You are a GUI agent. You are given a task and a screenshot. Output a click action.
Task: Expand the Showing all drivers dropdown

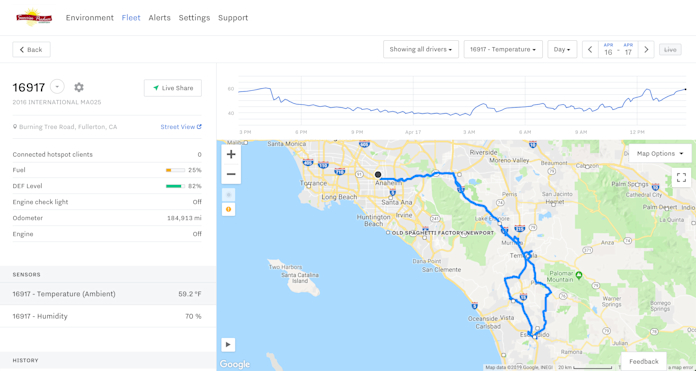tap(421, 49)
